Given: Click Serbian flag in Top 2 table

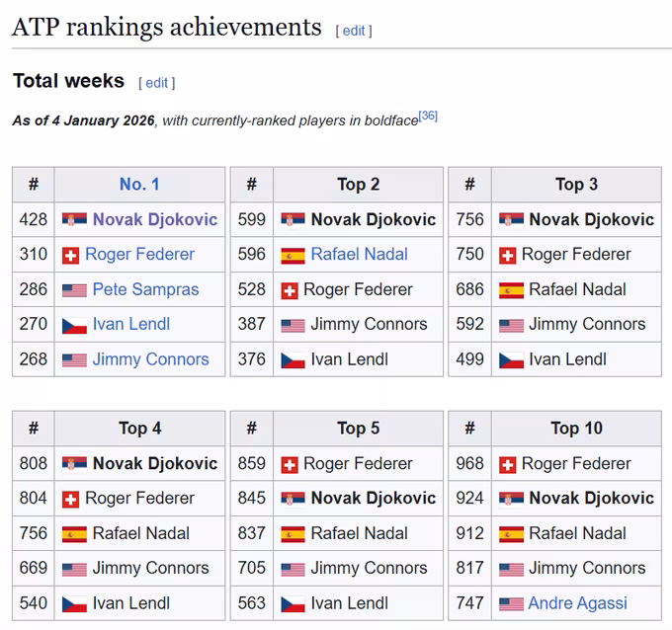Looking at the screenshot, I should click(294, 219).
